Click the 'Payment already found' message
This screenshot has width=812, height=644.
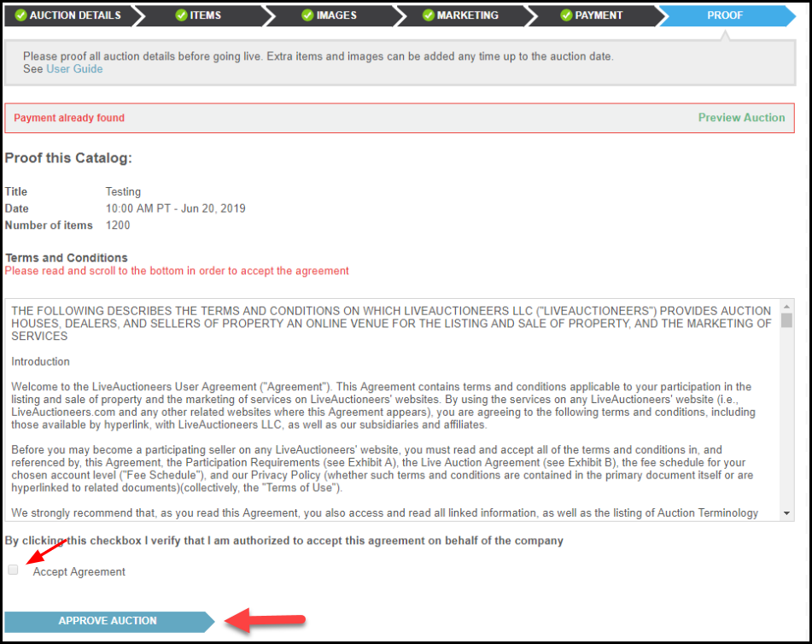(69, 118)
